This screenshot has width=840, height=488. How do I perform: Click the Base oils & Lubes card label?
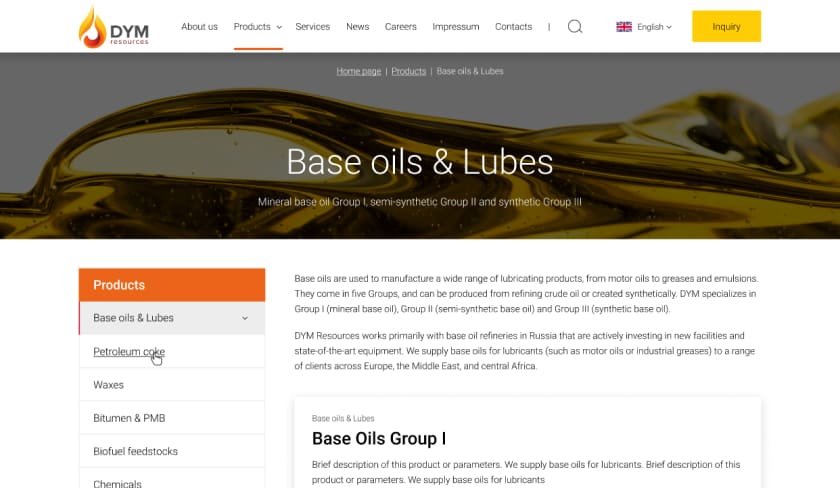click(343, 418)
